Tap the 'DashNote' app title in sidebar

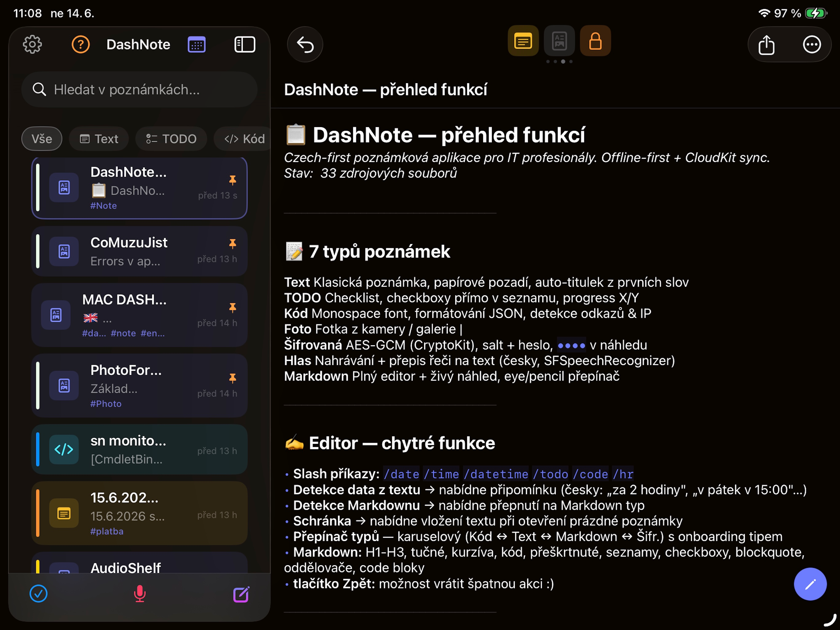coord(138,45)
